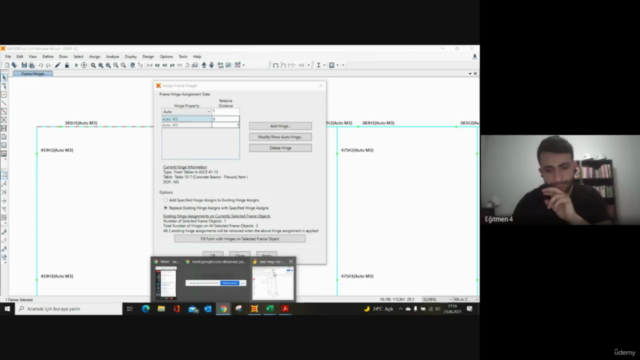Click the Pan hand icon
The height and width of the screenshot is (360, 640).
click(x=132, y=65)
